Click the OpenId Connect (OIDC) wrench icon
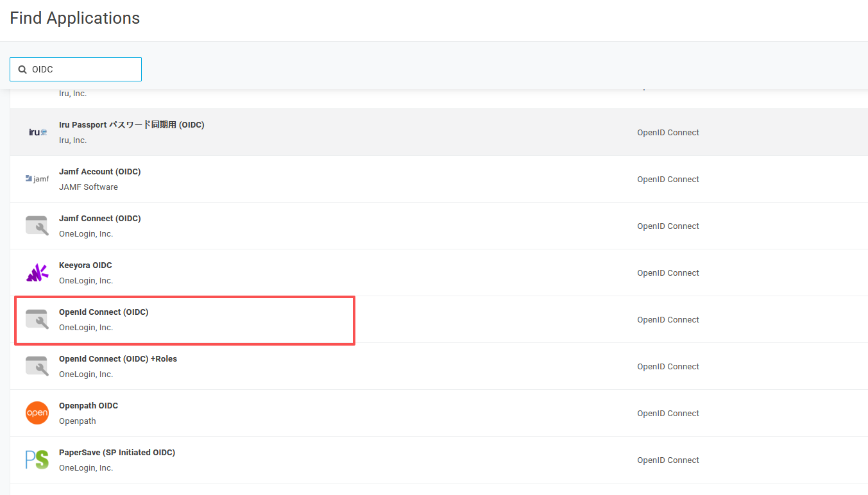 pyautogui.click(x=37, y=319)
